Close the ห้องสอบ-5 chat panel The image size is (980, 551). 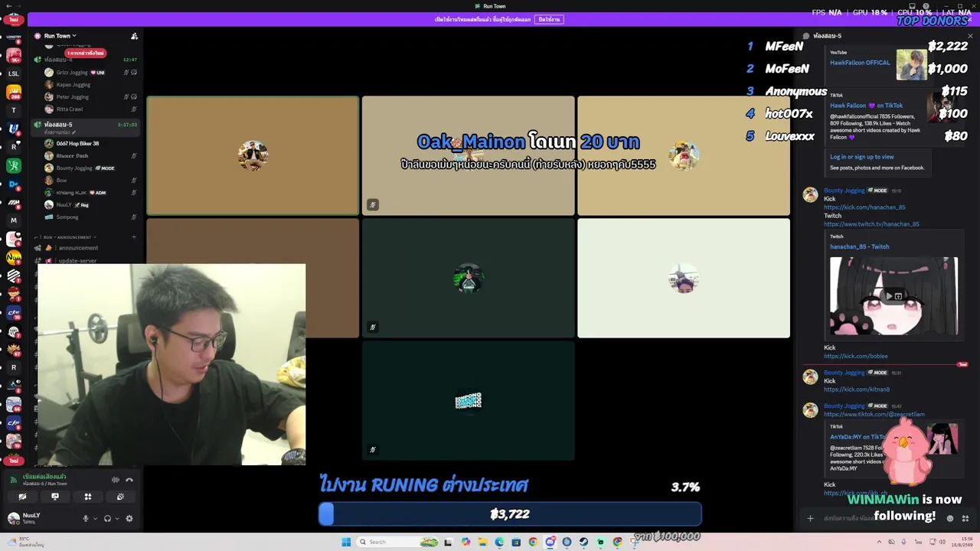pos(970,36)
